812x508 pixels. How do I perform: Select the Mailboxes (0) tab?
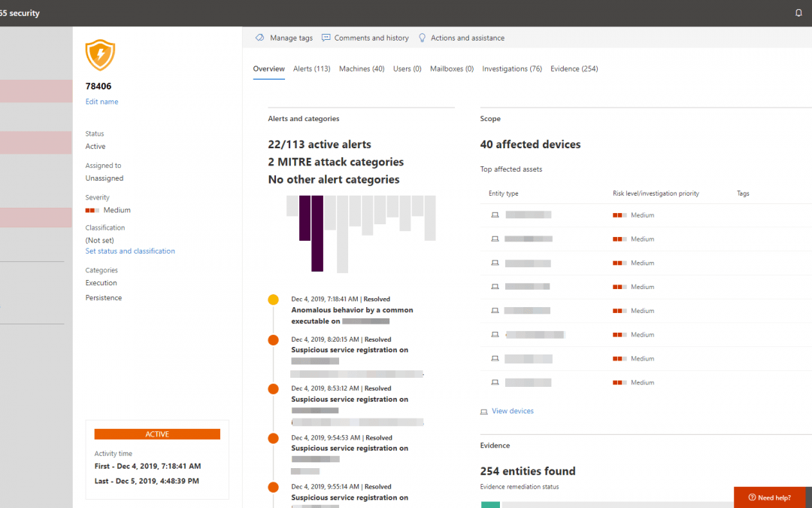(451, 68)
